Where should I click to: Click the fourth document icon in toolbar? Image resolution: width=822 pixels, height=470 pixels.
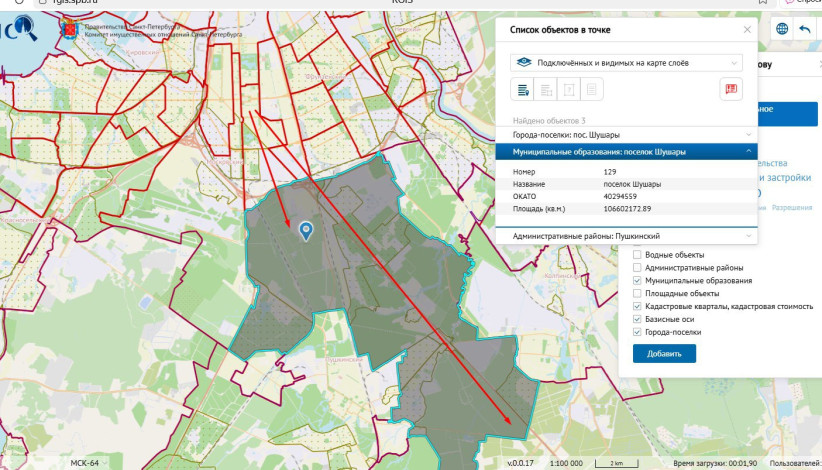[x=592, y=90]
